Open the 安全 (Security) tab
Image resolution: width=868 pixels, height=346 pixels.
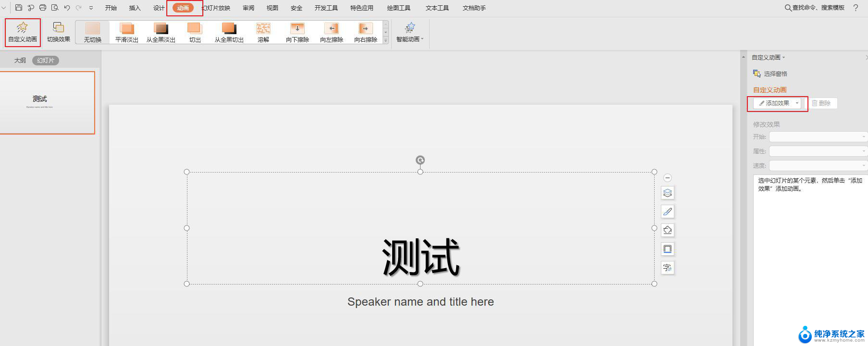pos(297,8)
